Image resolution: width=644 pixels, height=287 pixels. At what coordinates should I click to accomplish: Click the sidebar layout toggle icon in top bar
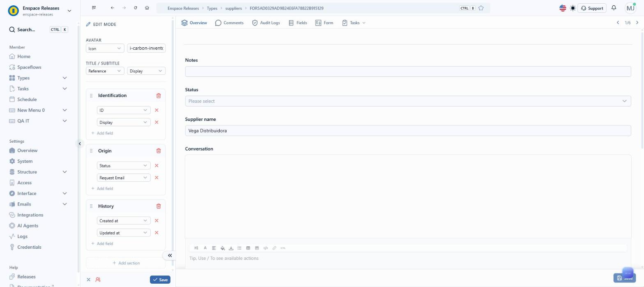point(94,8)
